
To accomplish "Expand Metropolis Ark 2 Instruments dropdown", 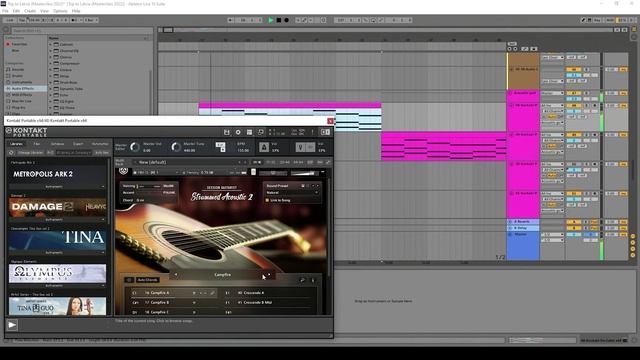I will tap(58, 187).
